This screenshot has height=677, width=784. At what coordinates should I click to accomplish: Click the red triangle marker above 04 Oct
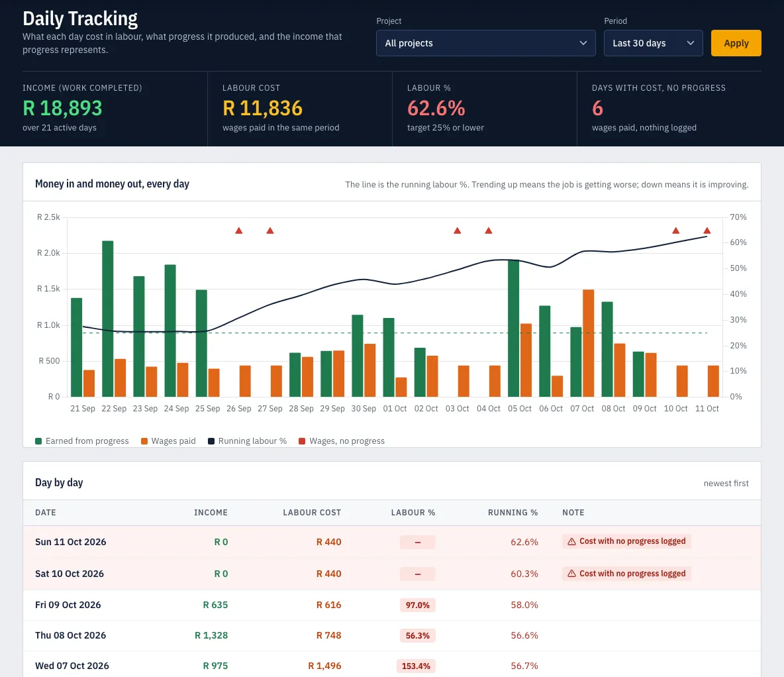[x=489, y=231]
